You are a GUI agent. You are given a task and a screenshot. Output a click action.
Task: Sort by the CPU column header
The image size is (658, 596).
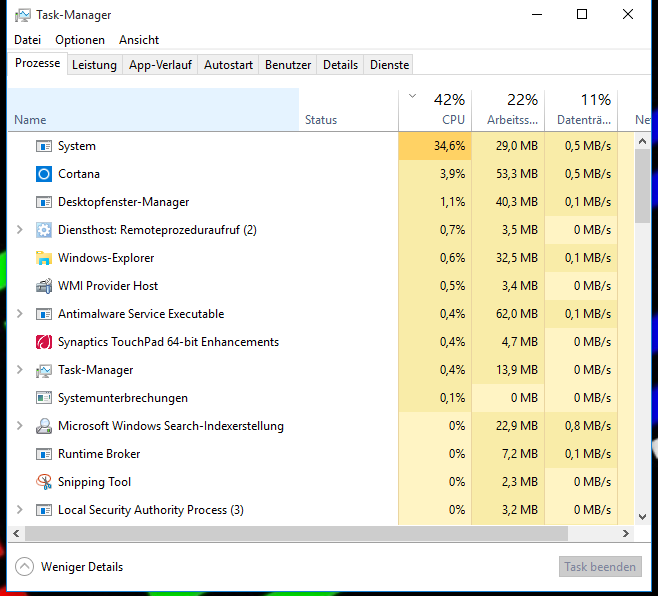pos(435,110)
